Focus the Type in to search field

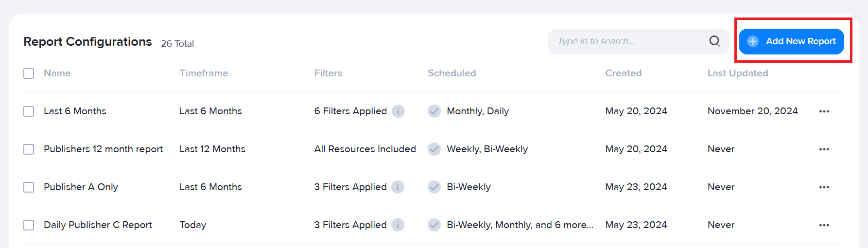pyautogui.click(x=629, y=41)
